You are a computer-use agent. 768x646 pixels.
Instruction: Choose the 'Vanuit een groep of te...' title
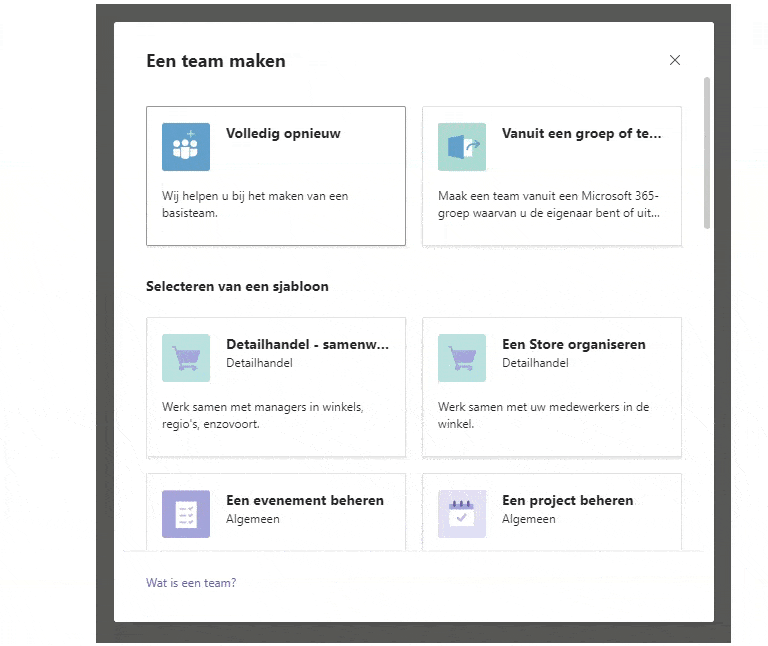click(581, 133)
